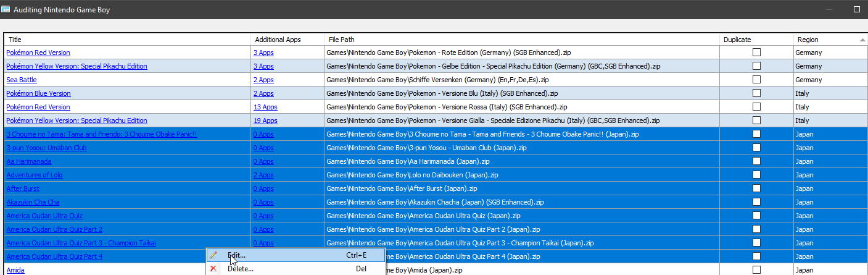Tick Duplicate checkbox for Pokemon Versione Blu row
This screenshot has height=275, width=868.
756,93
